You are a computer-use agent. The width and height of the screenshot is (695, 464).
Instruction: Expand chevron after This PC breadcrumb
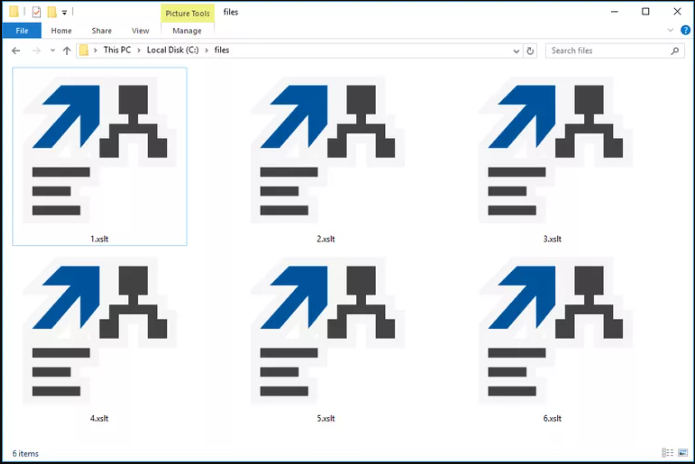tap(139, 51)
